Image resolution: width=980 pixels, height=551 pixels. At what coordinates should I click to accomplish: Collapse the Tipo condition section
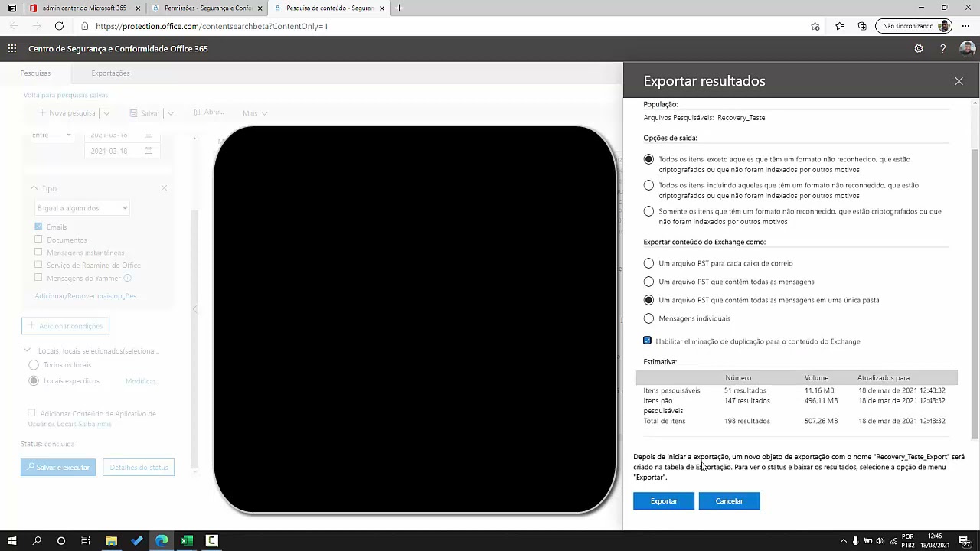(x=34, y=188)
